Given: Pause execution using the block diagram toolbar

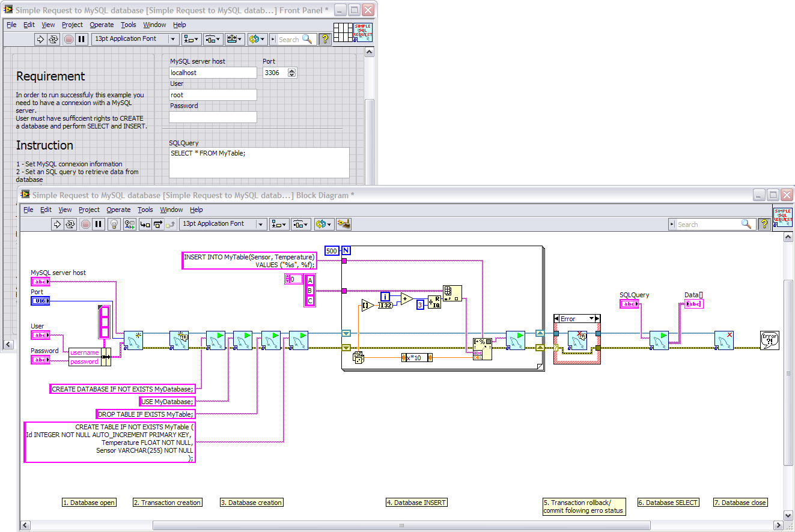Looking at the screenshot, I should coord(97,224).
